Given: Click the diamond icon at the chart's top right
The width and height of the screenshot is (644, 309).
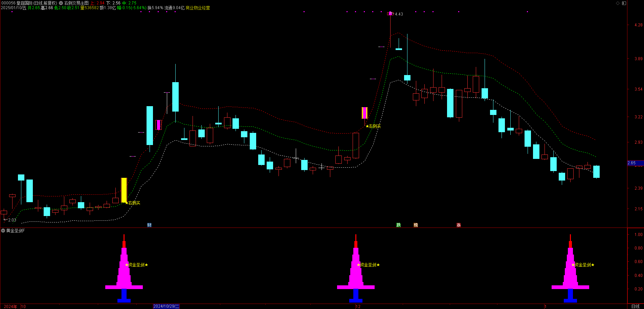Looking at the screenshot, I should pyautogui.click(x=618, y=3).
